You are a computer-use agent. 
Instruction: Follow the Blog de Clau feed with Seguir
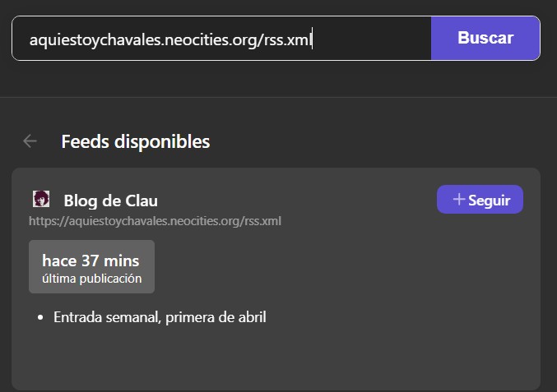pos(480,200)
